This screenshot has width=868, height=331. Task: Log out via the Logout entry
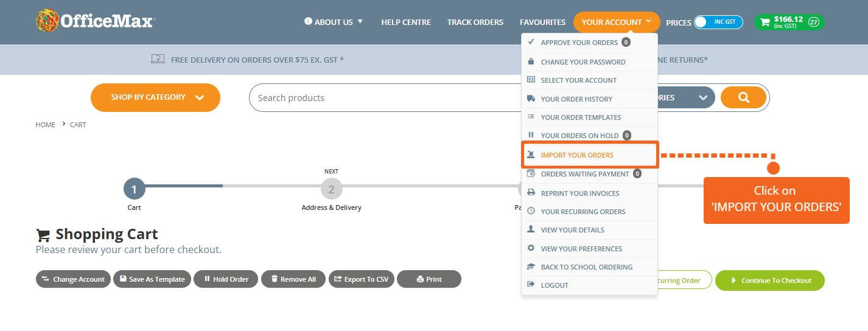coord(589,285)
